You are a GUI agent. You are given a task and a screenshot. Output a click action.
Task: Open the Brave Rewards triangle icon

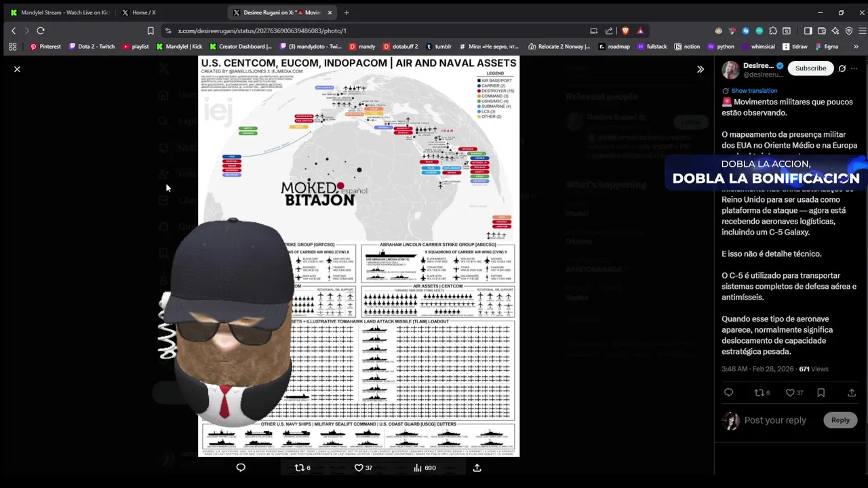click(639, 30)
